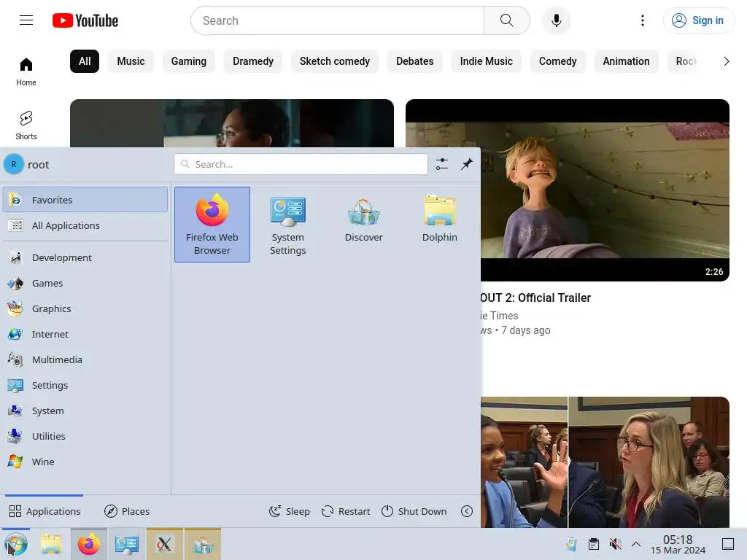Screen dimensions: 747x560
Task: Click the root user avatar
Action: pyautogui.click(x=14, y=164)
